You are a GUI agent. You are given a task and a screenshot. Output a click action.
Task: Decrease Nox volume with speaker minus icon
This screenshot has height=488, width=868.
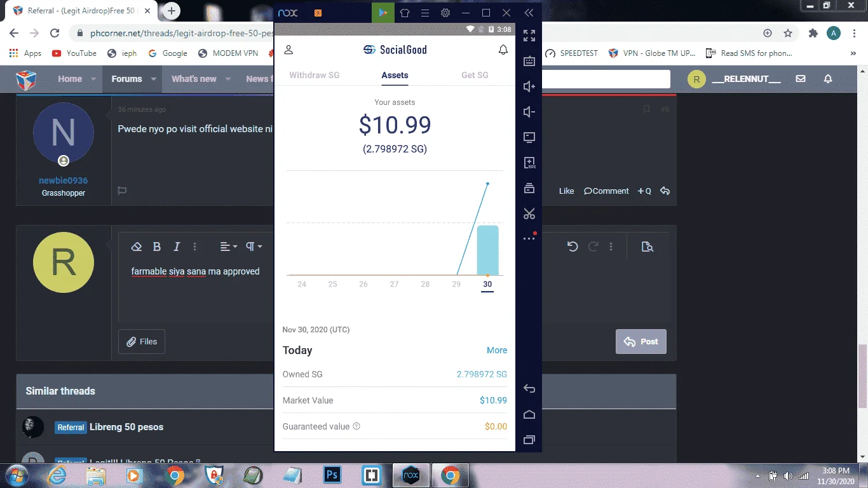[x=529, y=112]
